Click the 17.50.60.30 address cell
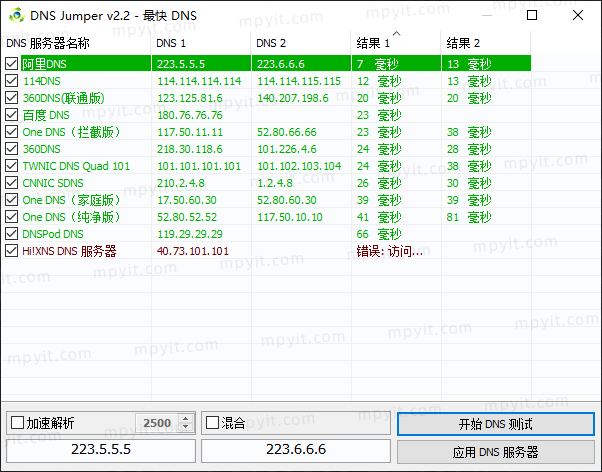The height and width of the screenshot is (472, 602). point(187,200)
